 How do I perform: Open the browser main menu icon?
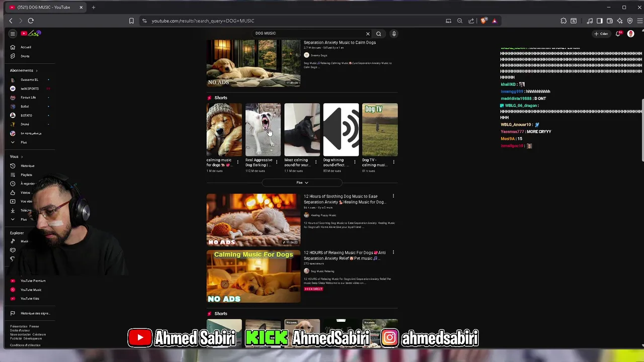(x=640, y=21)
